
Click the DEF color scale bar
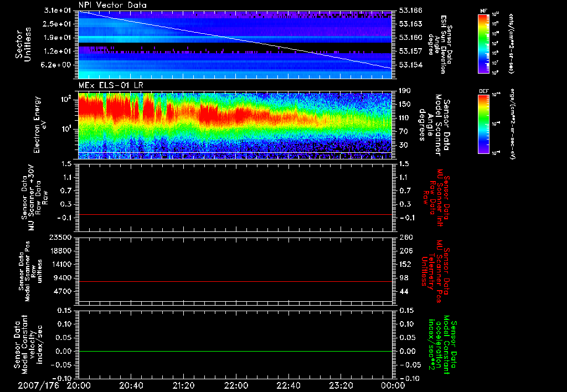click(x=484, y=124)
